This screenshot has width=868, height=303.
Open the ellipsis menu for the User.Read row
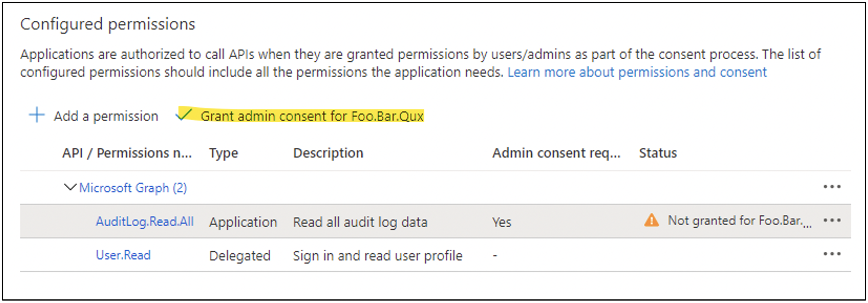pyautogui.click(x=832, y=254)
